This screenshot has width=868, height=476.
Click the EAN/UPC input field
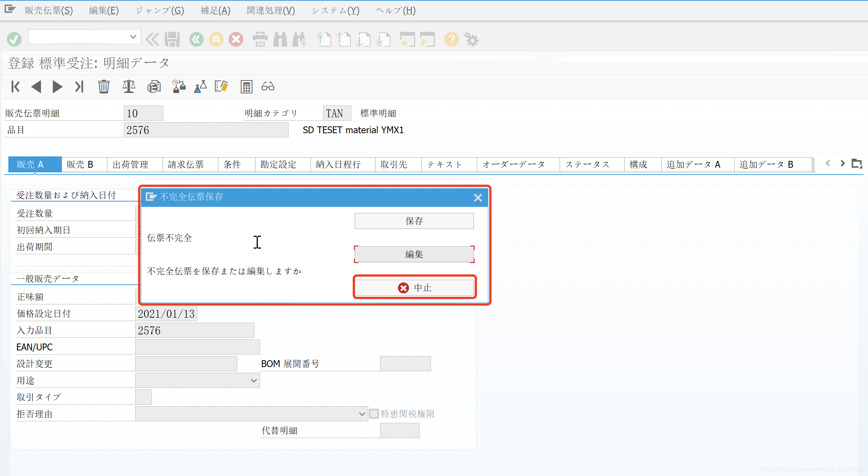[x=197, y=347]
